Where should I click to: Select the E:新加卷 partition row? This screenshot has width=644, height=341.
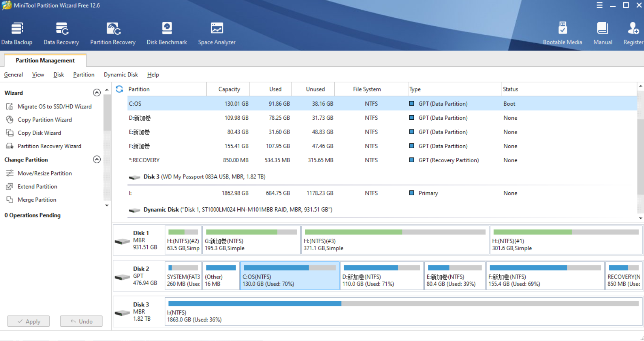pos(382,132)
